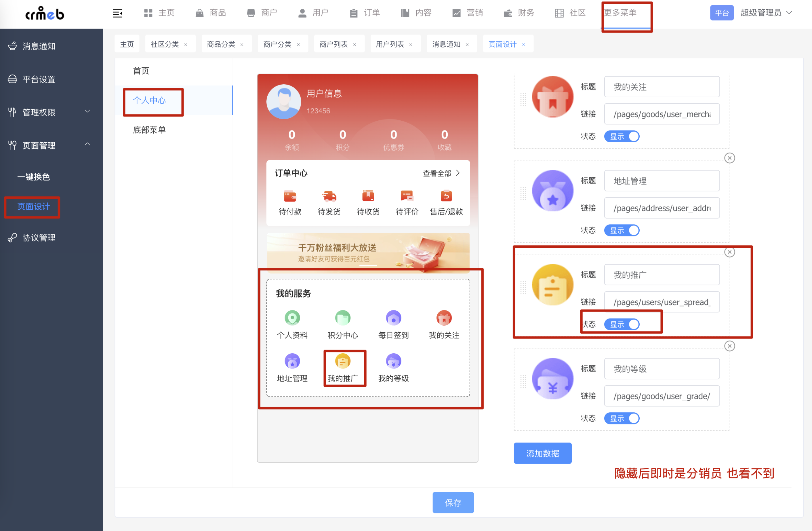This screenshot has height=531, width=812.
Task: Open the 商户 top menu
Action: pyautogui.click(x=262, y=13)
